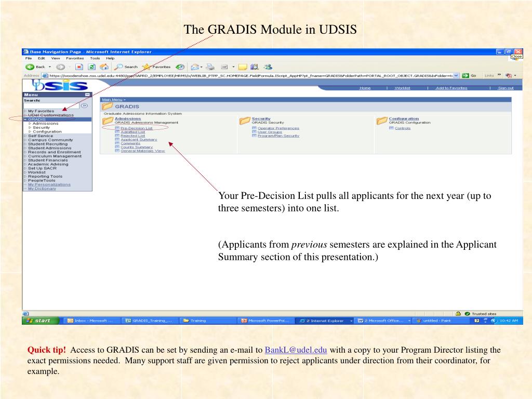Expand the Student Recruiting menu node
532x399 pixels.
pos(25,144)
